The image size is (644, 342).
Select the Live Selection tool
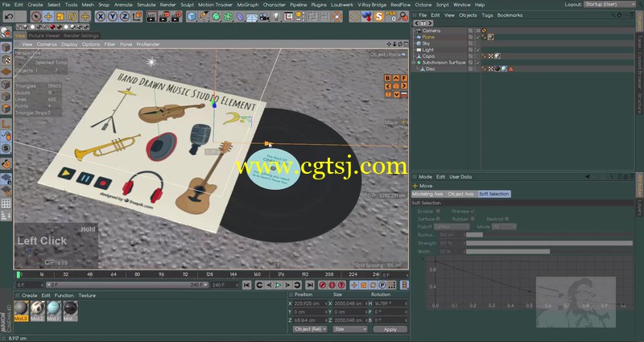[36, 16]
